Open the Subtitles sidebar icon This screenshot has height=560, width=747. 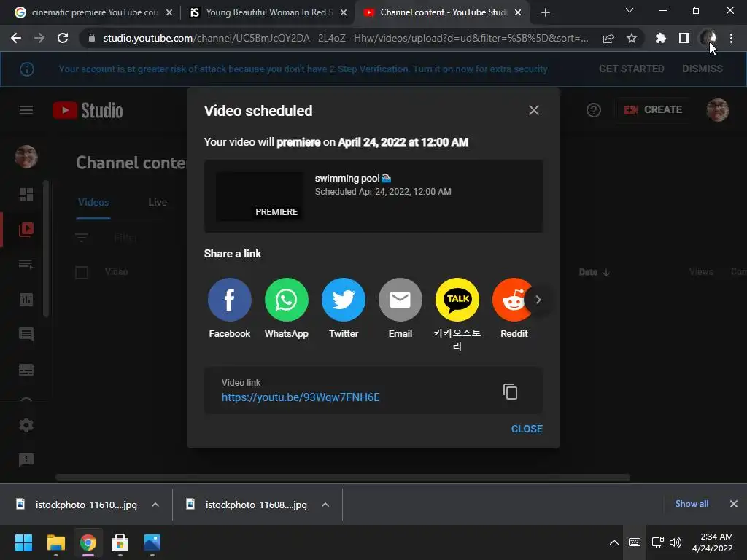[x=26, y=370]
